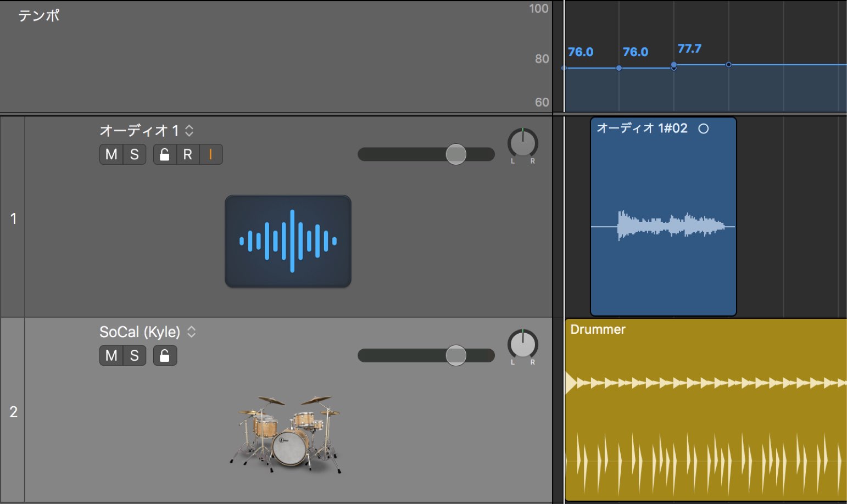Click the tempo scale value 100
This screenshot has height=504, width=847.
pos(539,8)
